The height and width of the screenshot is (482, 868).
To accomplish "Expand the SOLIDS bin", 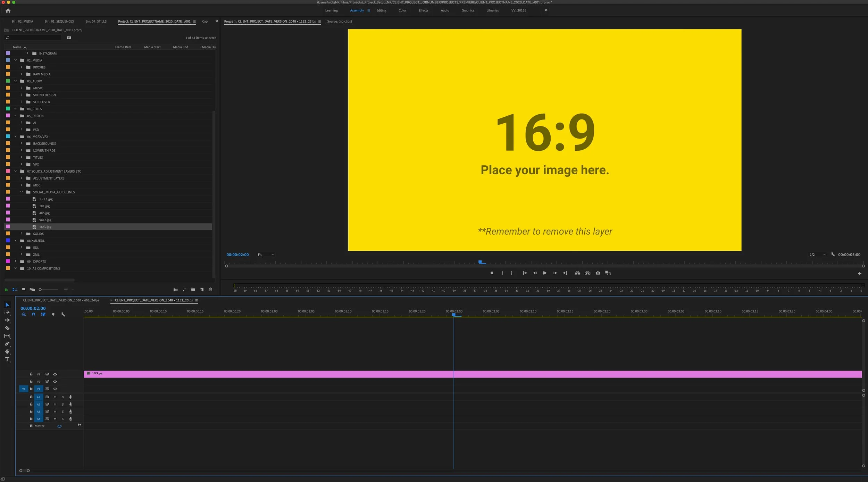I will 21,233.
